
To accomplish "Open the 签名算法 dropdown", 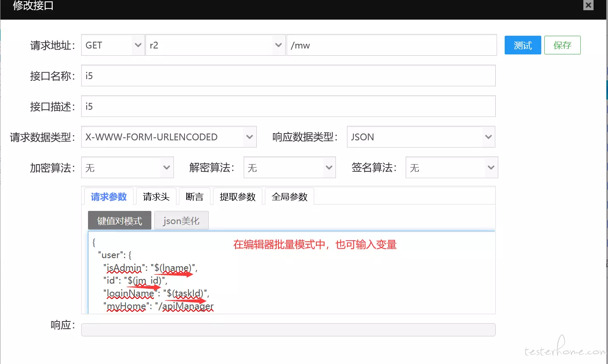I will coord(452,168).
